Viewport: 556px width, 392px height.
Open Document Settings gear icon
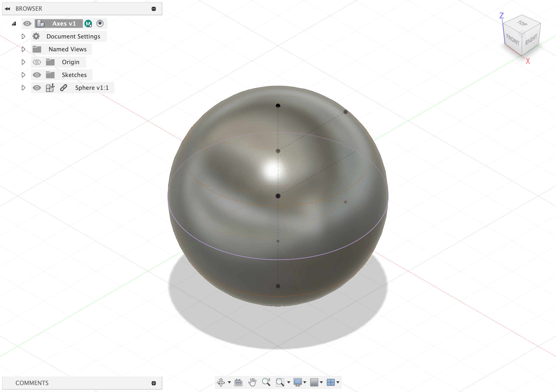pos(37,36)
